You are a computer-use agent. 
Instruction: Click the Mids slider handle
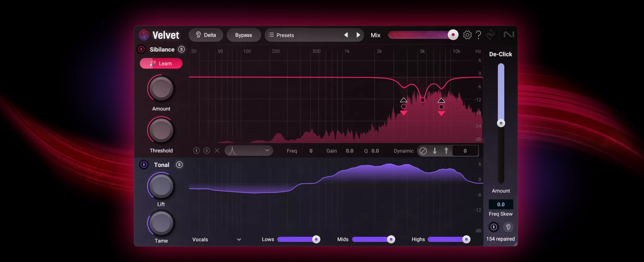coord(391,239)
